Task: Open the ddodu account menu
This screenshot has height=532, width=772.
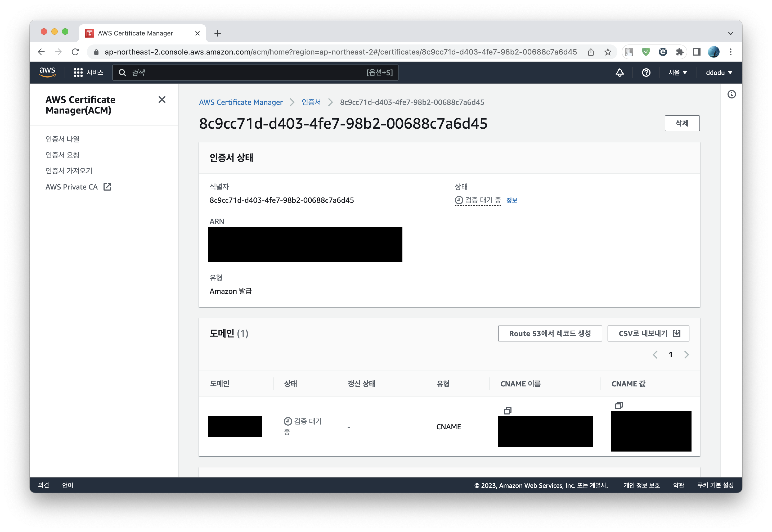Action: [719, 72]
